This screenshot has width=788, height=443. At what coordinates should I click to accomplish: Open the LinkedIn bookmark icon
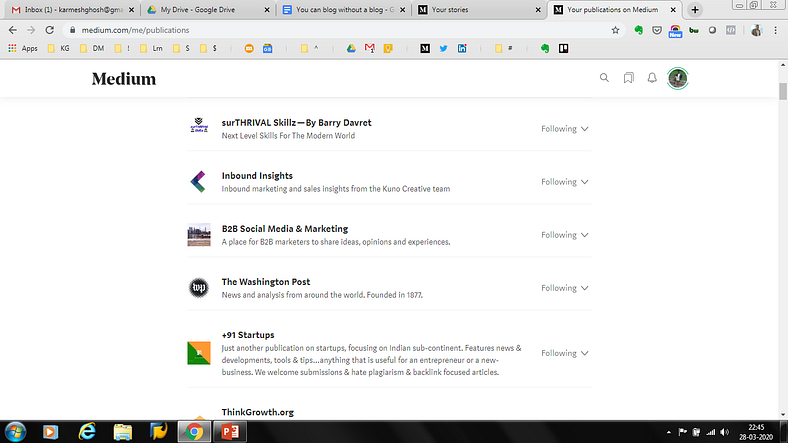click(462, 48)
